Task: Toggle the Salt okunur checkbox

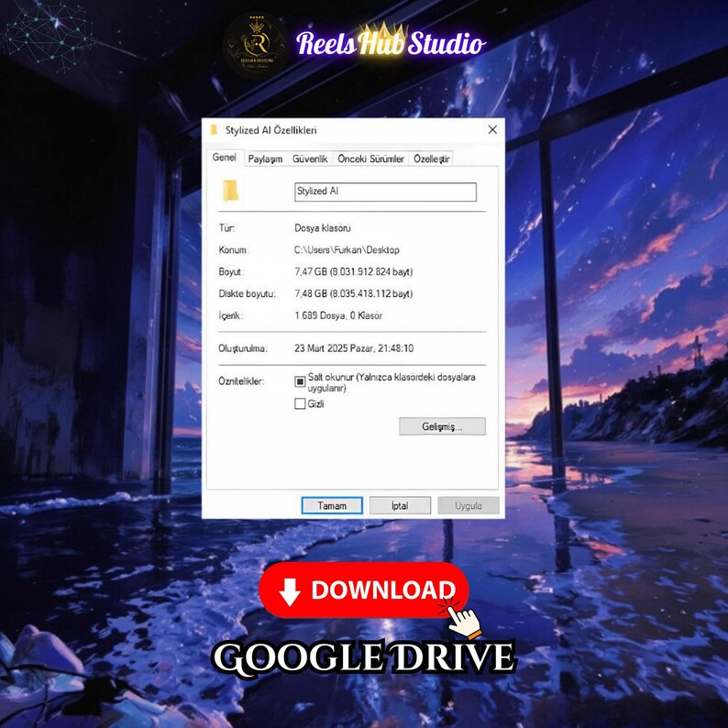Action: 300,381
